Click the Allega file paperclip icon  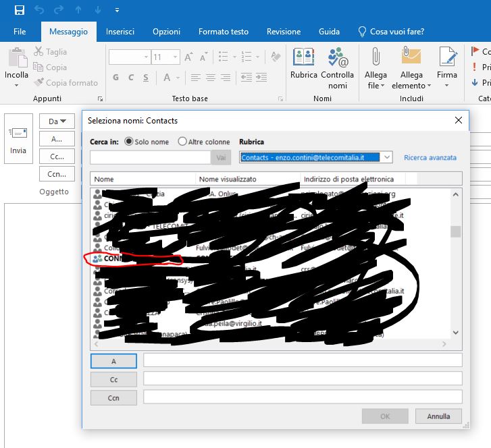tap(376, 59)
